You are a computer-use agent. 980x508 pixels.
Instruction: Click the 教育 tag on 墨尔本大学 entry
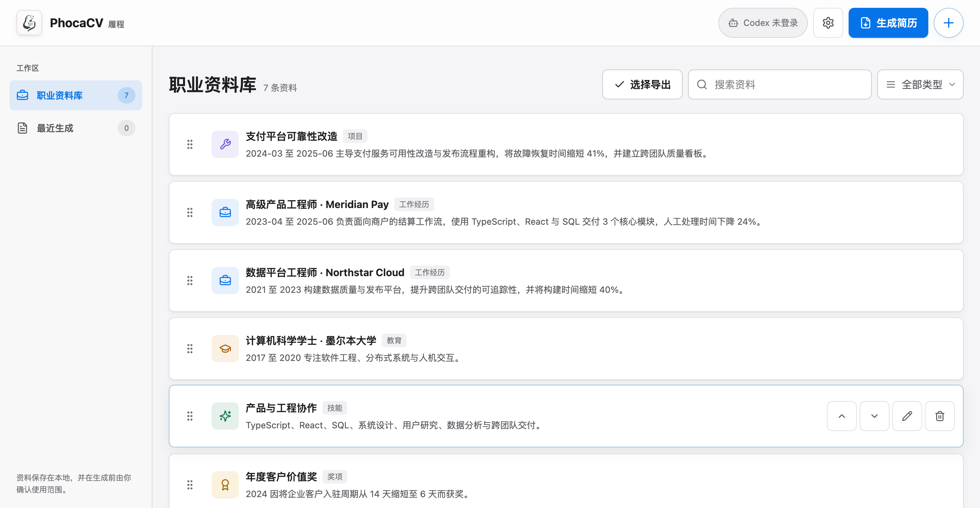click(394, 340)
